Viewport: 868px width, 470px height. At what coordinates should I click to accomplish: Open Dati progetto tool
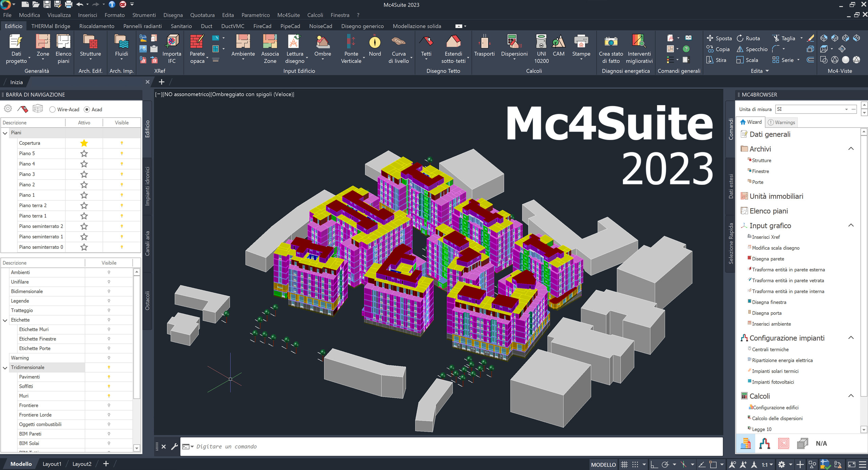pos(16,49)
